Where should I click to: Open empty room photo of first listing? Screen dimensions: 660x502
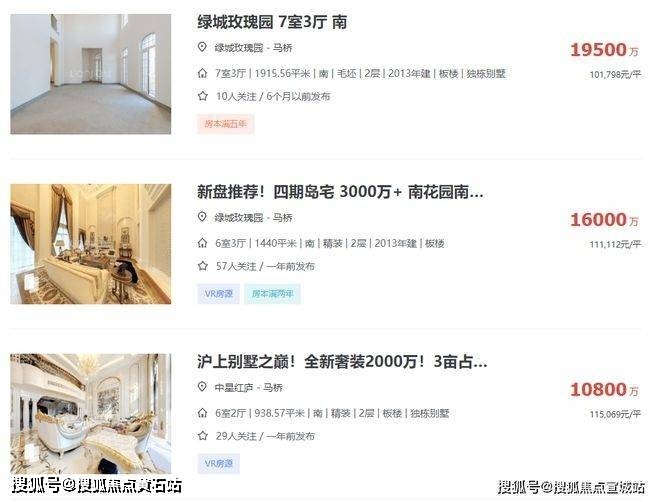pos(90,74)
